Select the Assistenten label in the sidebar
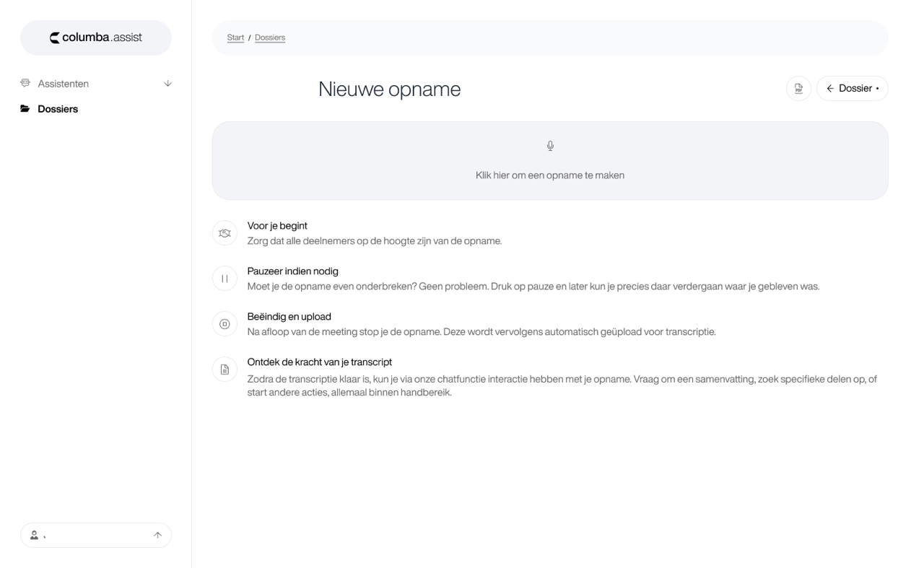924x568 pixels. pos(64,84)
